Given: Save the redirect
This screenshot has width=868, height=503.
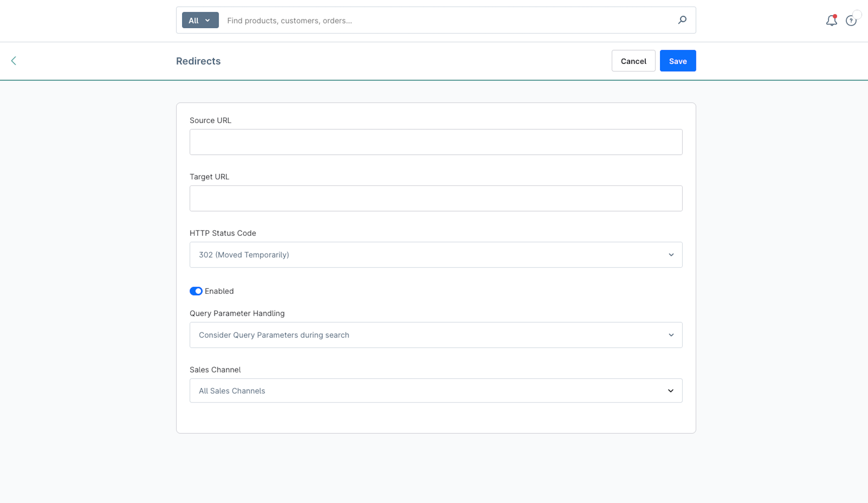Looking at the screenshot, I should click(678, 61).
